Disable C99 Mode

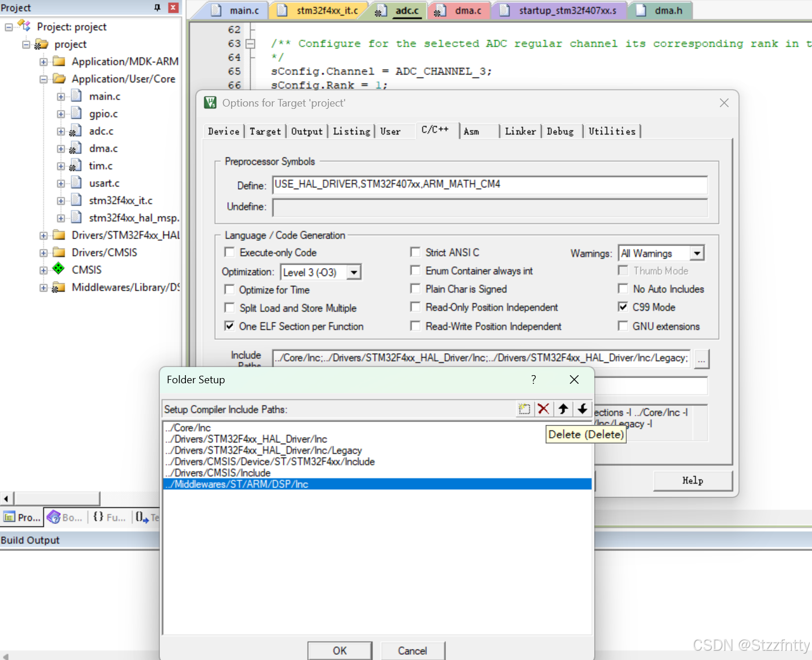623,307
